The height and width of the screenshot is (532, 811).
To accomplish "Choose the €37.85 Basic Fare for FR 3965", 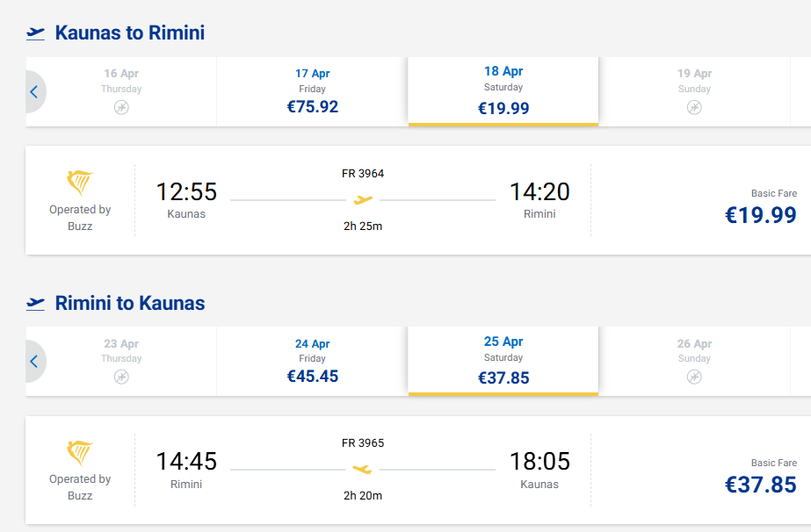I will point(760,485).
